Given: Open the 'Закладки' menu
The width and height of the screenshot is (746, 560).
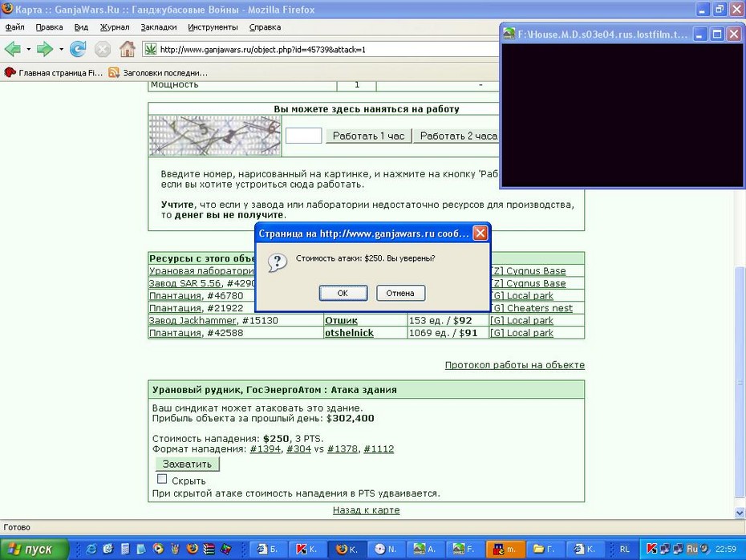Looking at the screenshot, I should coord(159,27).
